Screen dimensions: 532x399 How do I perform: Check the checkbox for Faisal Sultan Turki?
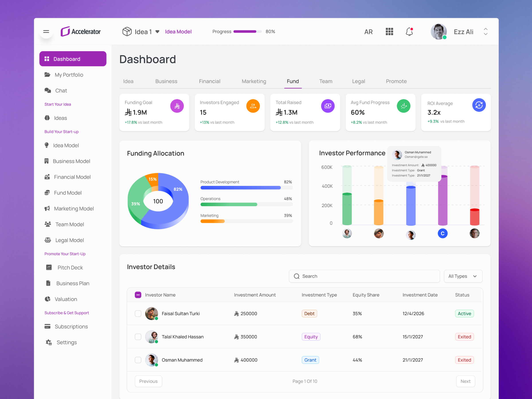138,313
